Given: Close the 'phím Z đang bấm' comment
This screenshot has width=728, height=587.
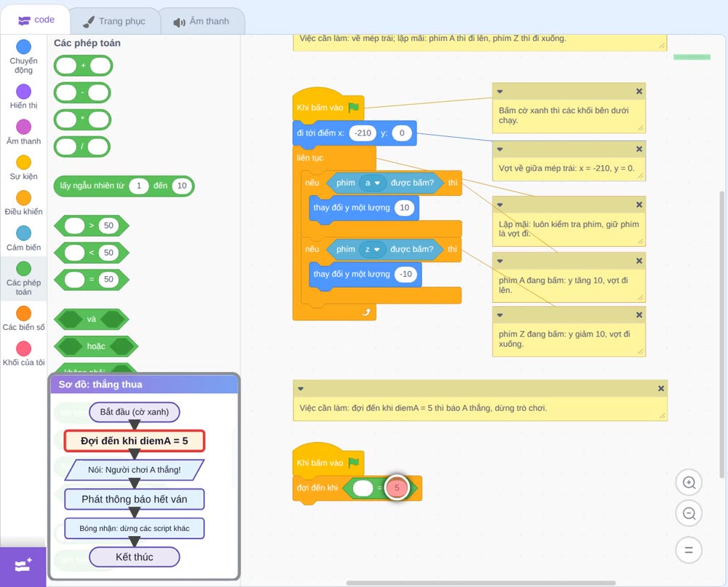Looking at the screenshot, I should coord(639,315).
